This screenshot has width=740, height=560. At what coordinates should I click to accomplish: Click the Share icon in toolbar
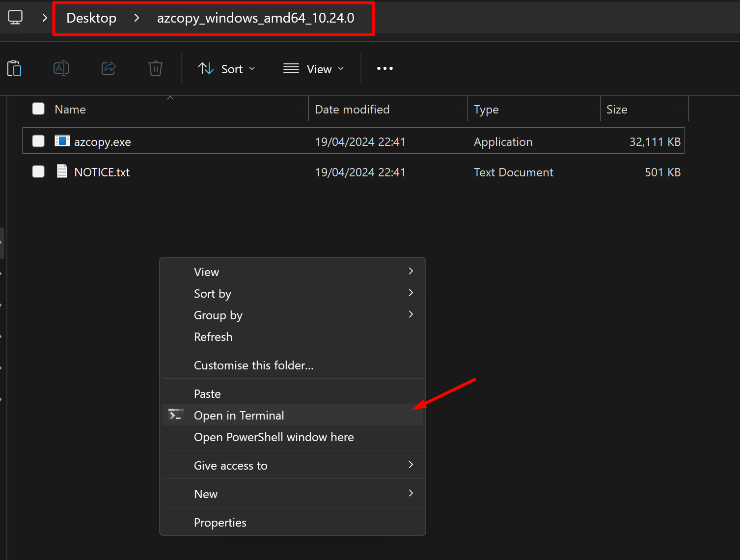click(109, 68)
